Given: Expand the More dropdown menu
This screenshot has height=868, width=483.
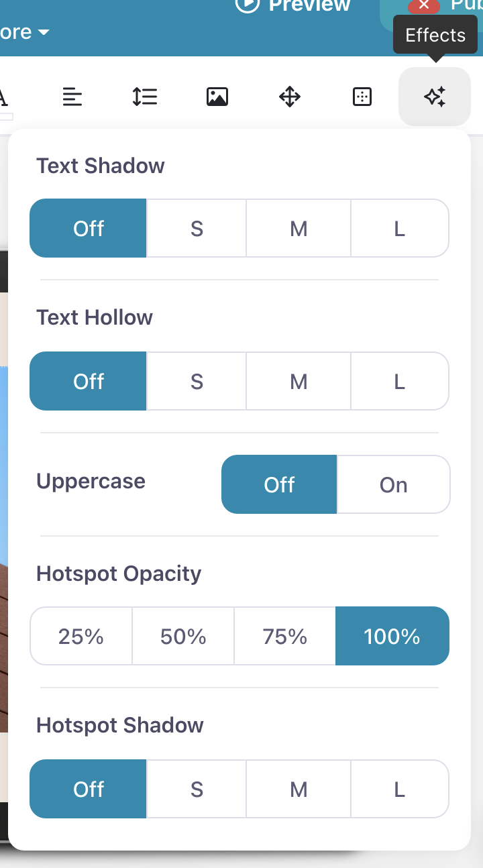Looking at the screenshot, I should point(25,32).
